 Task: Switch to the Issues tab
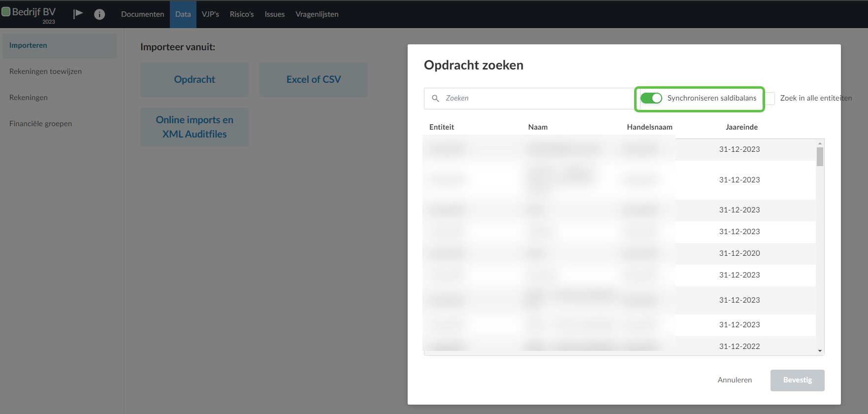click(275, 14)
